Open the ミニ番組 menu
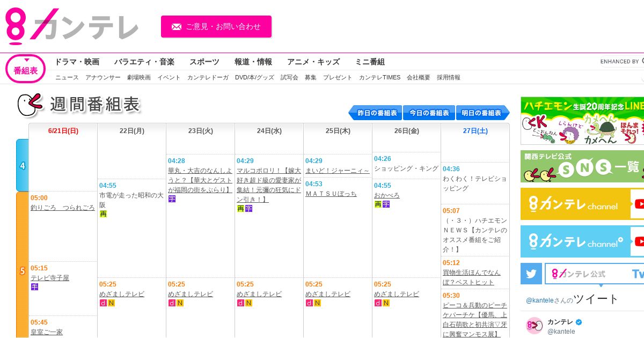 click(x=370, y=62)
